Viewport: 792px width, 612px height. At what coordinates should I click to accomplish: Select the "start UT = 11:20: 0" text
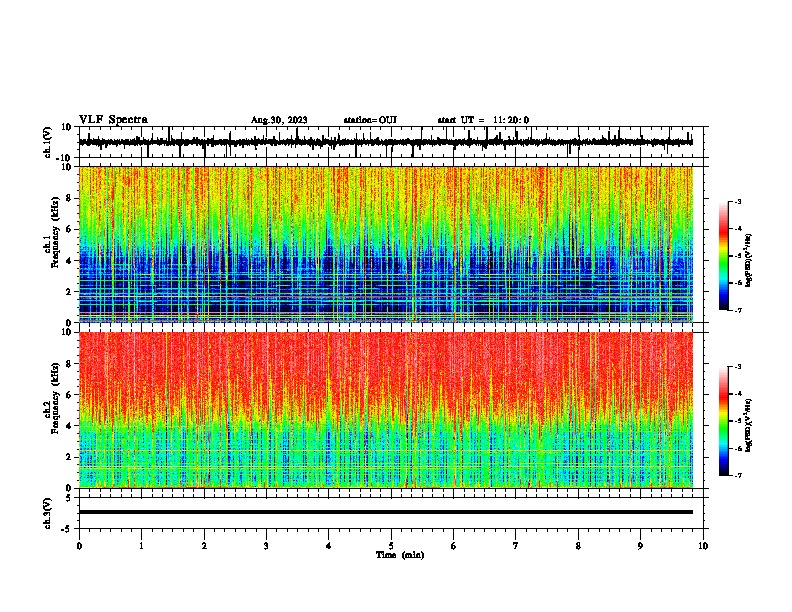coord(483,120)
